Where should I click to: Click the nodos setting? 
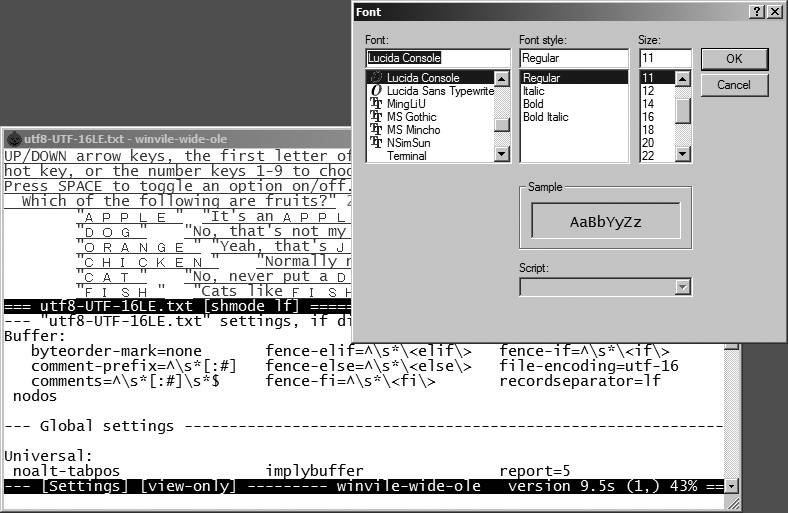point(35,396)
